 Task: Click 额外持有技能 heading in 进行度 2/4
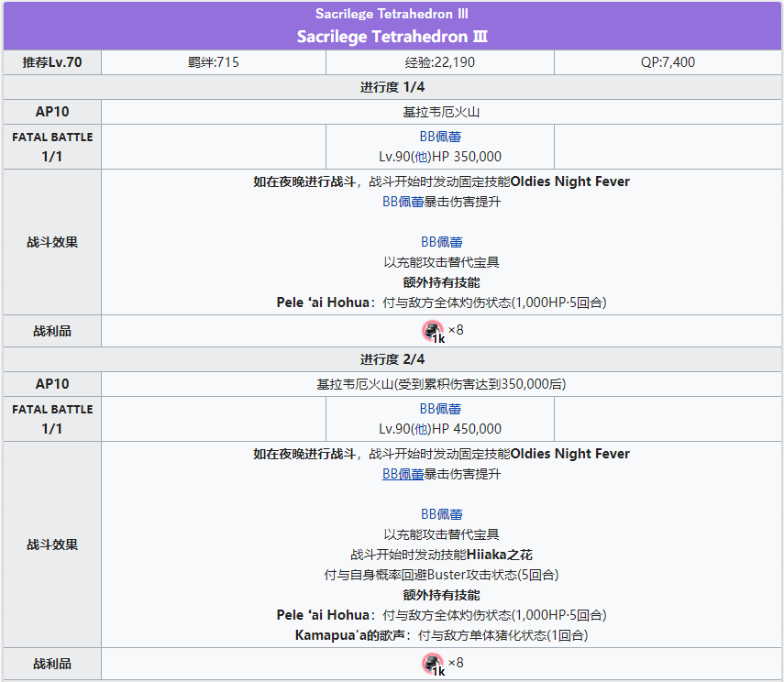(441, 595)
